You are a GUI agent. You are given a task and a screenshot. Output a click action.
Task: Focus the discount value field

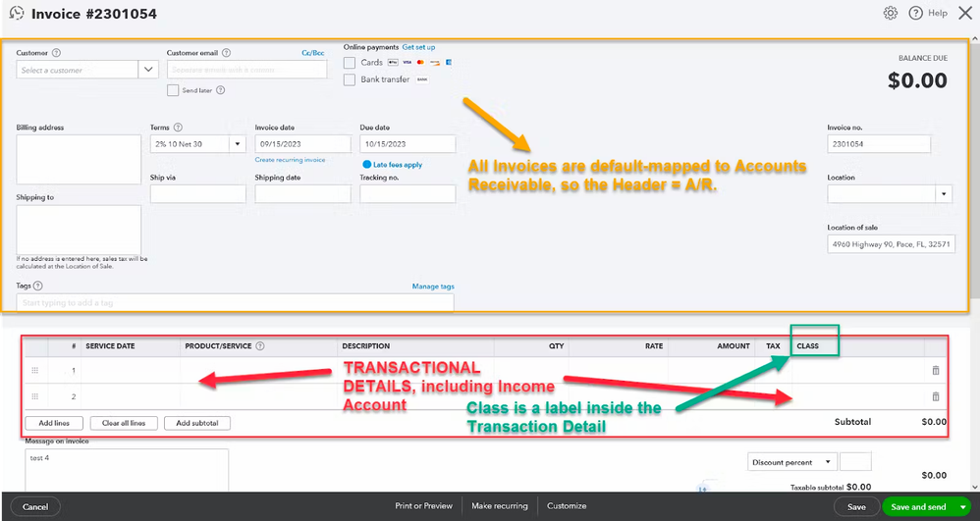click(855, 462)
